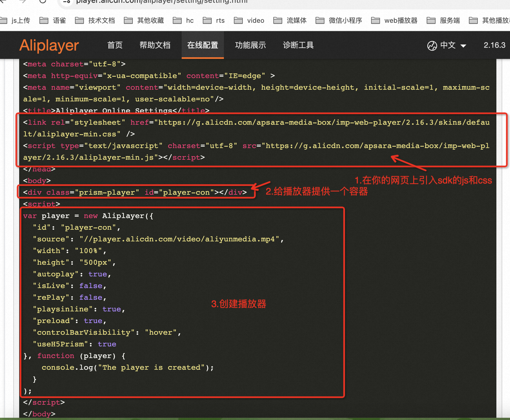Click the console.log "The player is created" line

coord(128,367)
